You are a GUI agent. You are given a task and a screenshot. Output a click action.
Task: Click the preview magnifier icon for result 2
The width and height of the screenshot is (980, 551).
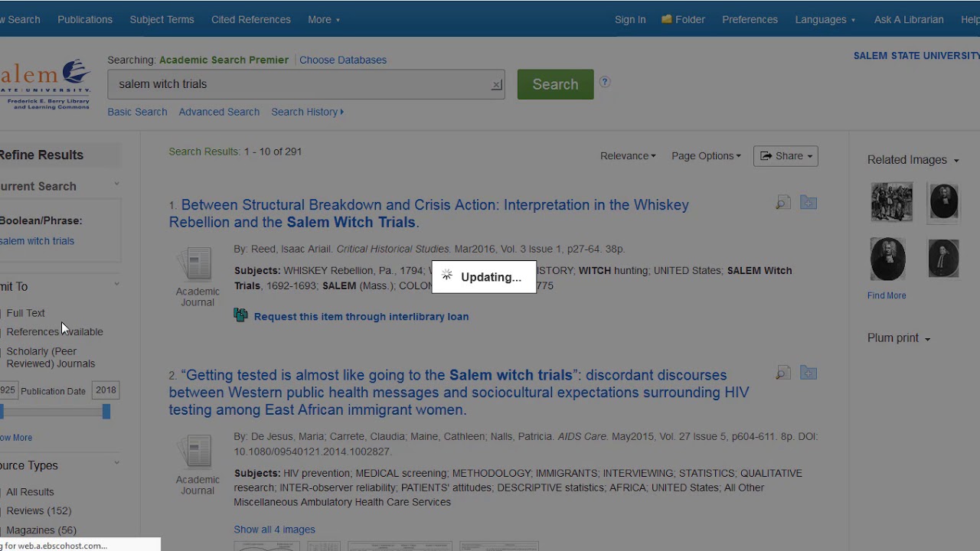782,373
